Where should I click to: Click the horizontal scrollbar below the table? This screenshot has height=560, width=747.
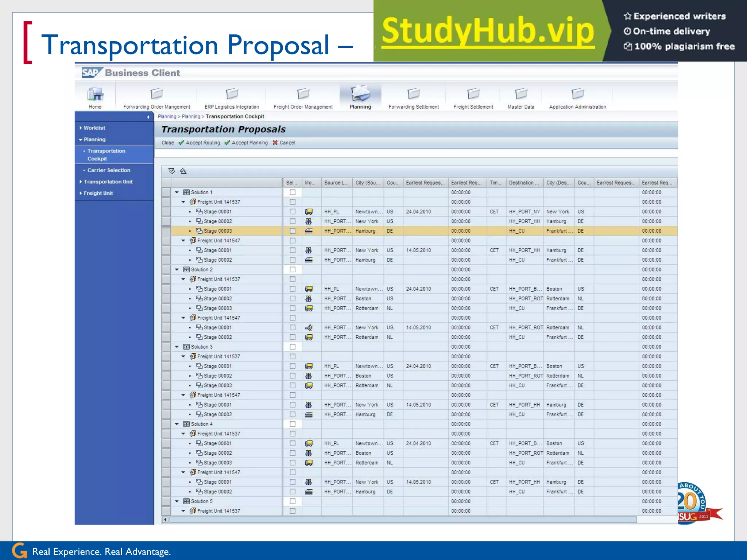[x=403, y=520]
